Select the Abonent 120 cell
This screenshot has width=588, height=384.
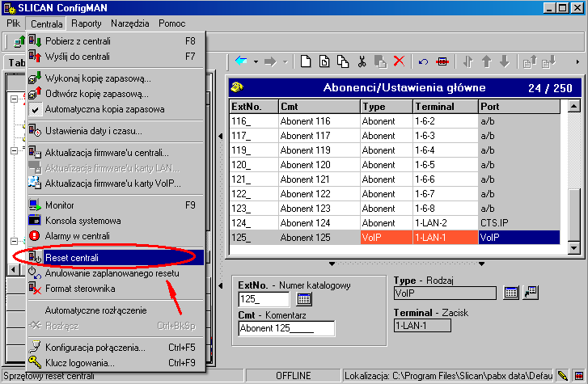pyautogui.click(x=319, y=165)
